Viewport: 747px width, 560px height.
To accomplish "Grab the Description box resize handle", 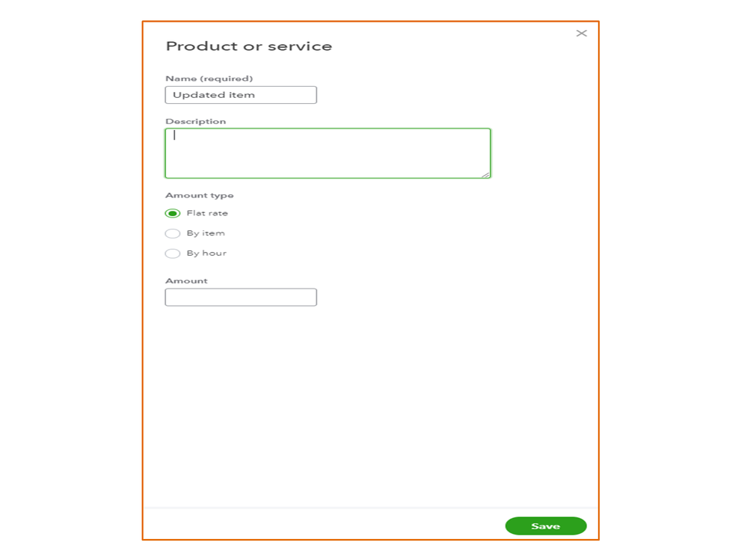I will [x=486, y=174].
